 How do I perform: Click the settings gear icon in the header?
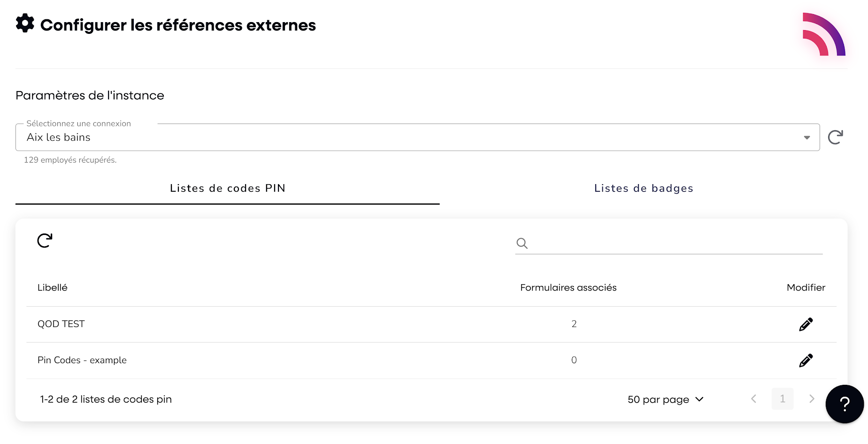(x=25, y=23)
